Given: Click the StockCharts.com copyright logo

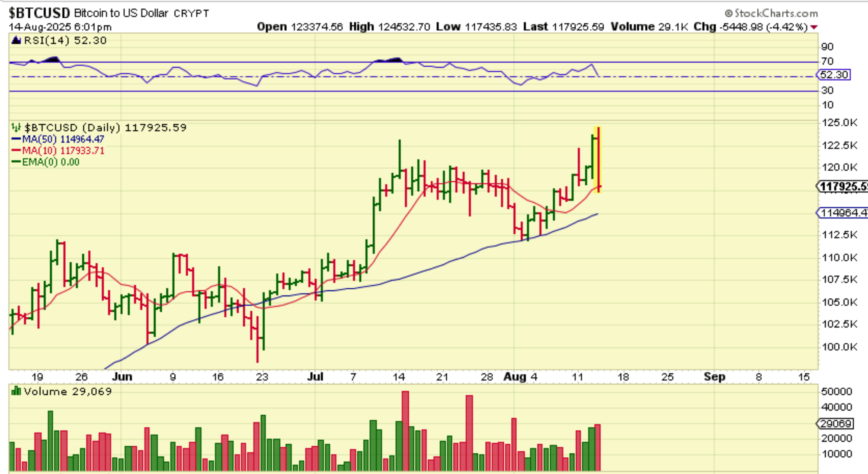Looking at the screenshot, I should click(x=772, y=13).
